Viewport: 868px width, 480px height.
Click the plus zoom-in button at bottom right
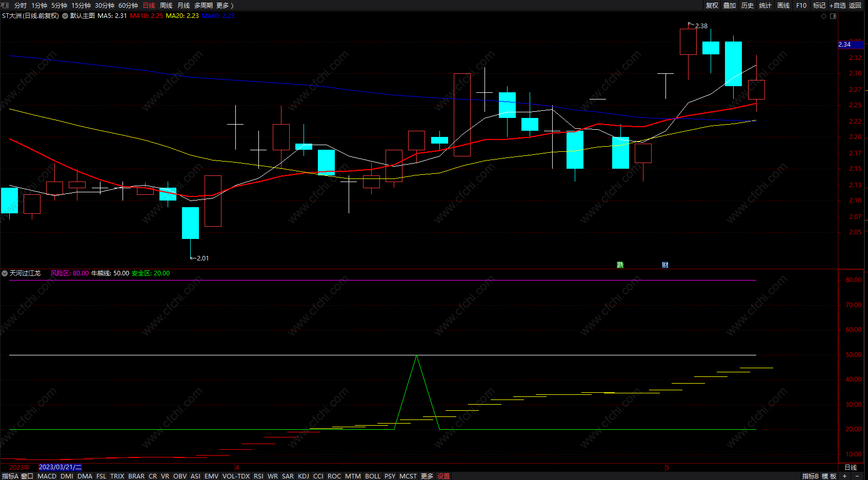[845, 476]
